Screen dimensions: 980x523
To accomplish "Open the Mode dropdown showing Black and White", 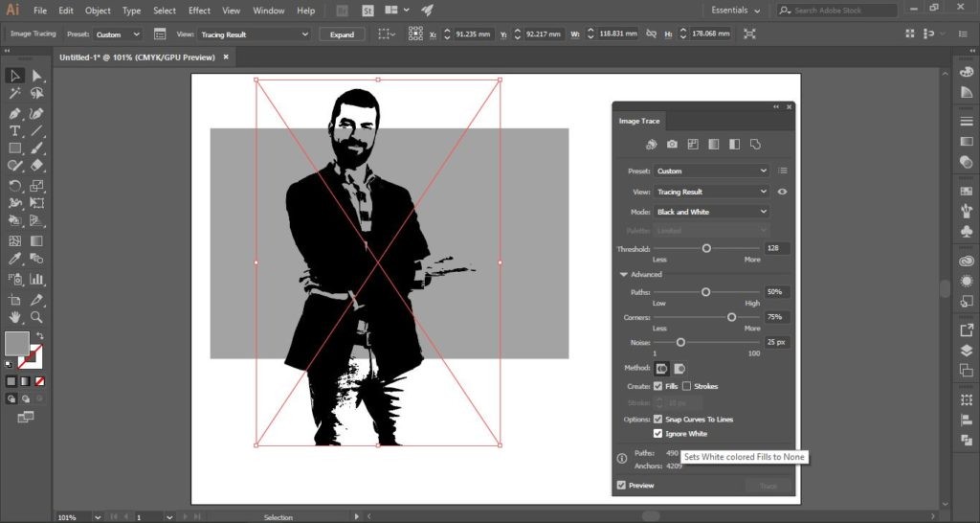I will tap(711, 212).
